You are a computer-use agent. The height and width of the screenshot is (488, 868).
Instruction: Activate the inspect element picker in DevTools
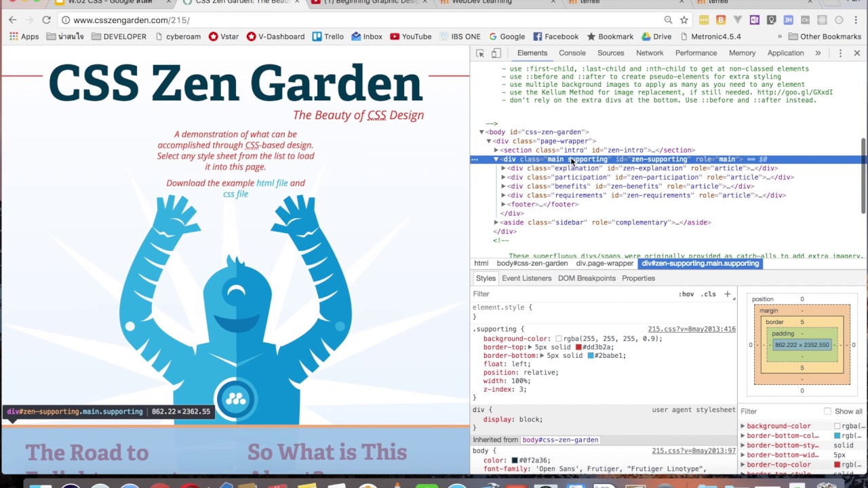pyautogui.click(x=480, y=53)
